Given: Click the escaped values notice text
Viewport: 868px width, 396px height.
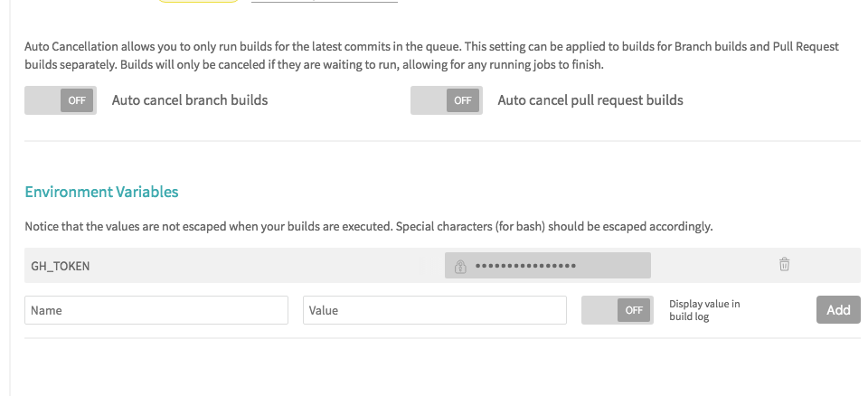Looking at the screenshot, I should pyautogui.click(x=369, y=227).
